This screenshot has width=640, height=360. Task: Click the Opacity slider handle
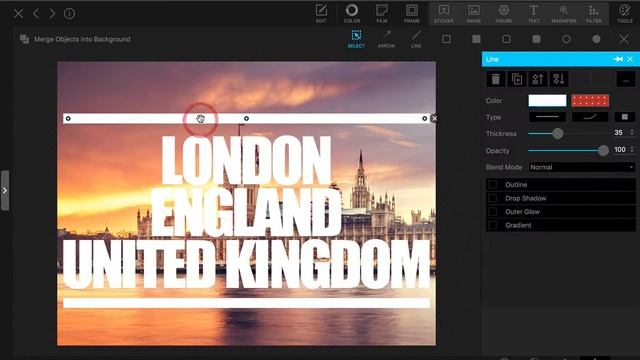[x=603, y=151]
